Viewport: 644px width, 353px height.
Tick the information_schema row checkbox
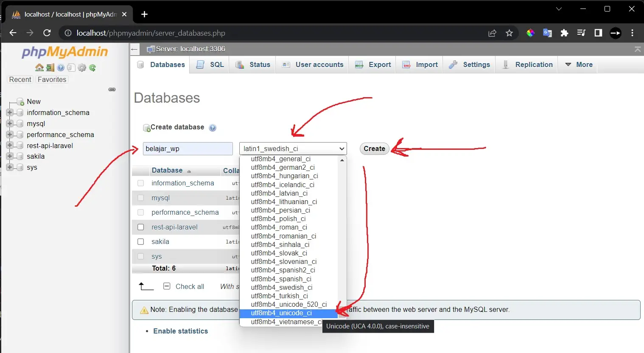[141, 183]
